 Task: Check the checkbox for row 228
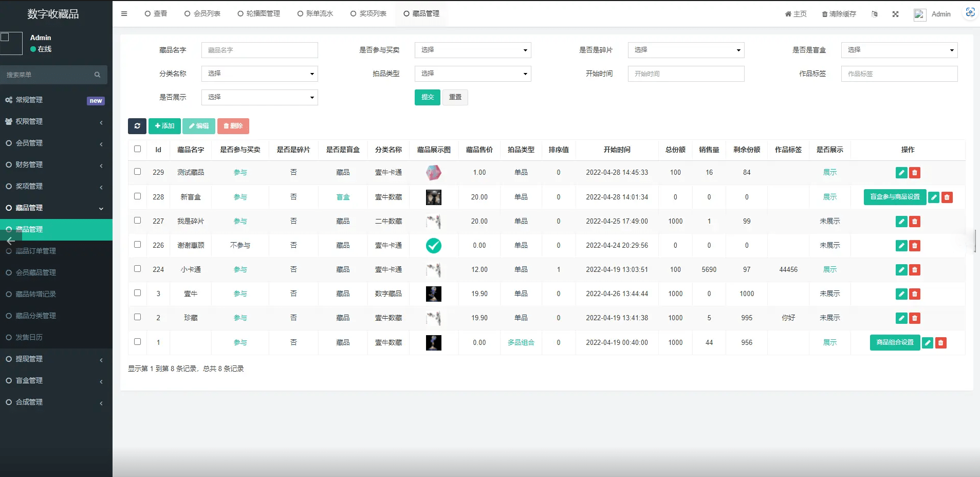pyautogui.click(x=137, y=196)
